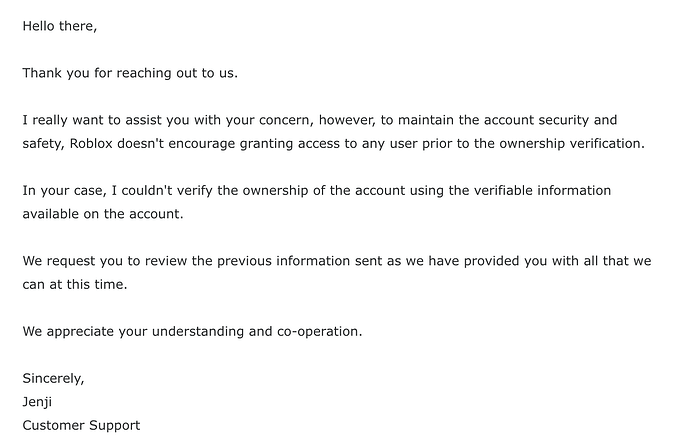Click the phrase "In your case"

pyautogui.click(x=61, y=190)
